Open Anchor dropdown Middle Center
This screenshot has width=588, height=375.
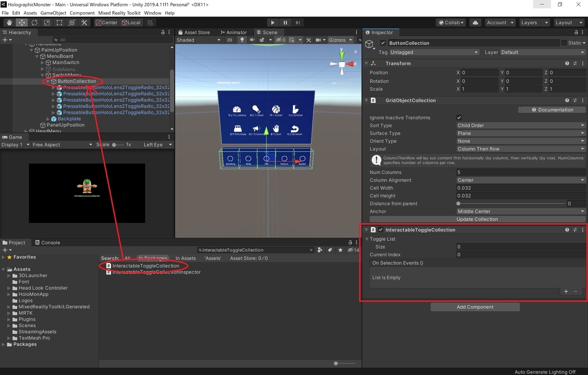(x=521, y=211)
